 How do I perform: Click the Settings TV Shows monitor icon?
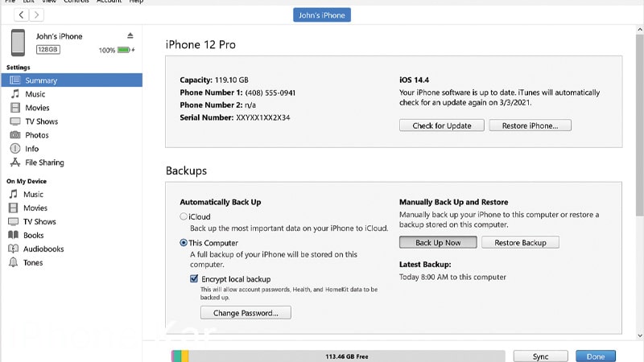point(15,121)
